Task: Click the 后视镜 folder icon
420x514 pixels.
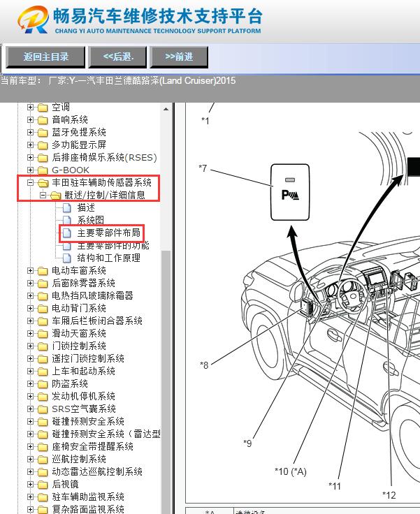Action: (x=43, y=485)
